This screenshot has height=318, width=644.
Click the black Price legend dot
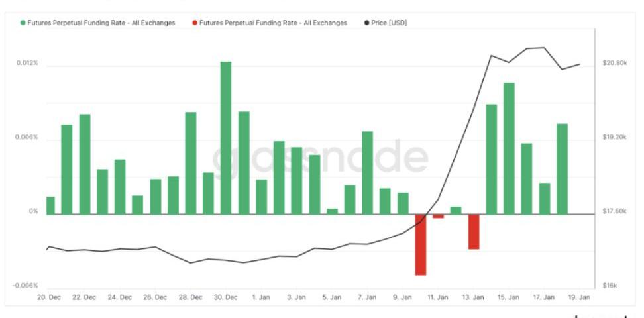tap(367, 23)
